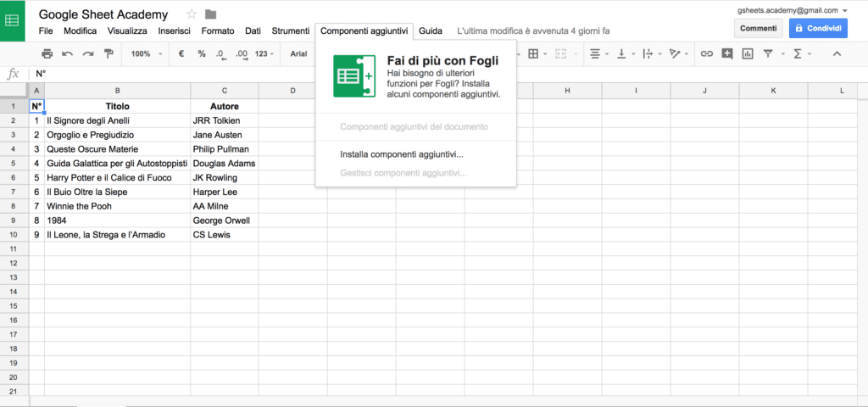
Task: Open the Dati menu
Action: [253, 31]
